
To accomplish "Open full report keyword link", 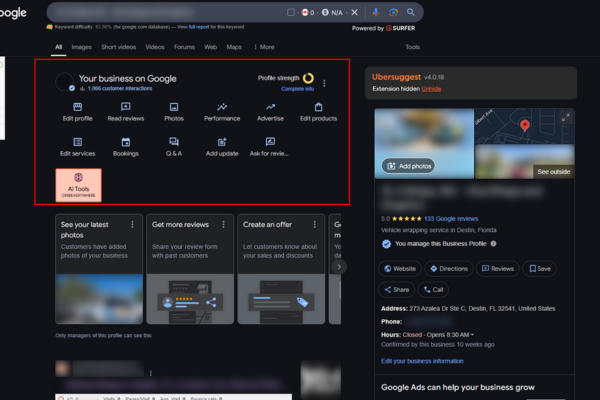I will [x=199, y=27].
